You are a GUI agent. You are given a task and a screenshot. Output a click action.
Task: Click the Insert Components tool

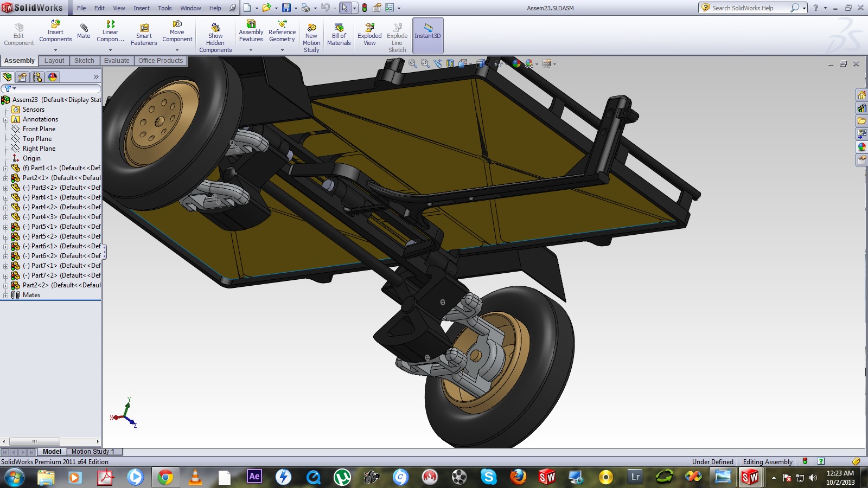click(55, 31)
